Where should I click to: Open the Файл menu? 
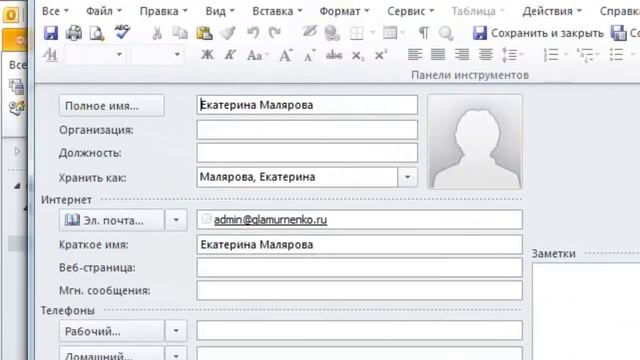click(x=104, y=11)
